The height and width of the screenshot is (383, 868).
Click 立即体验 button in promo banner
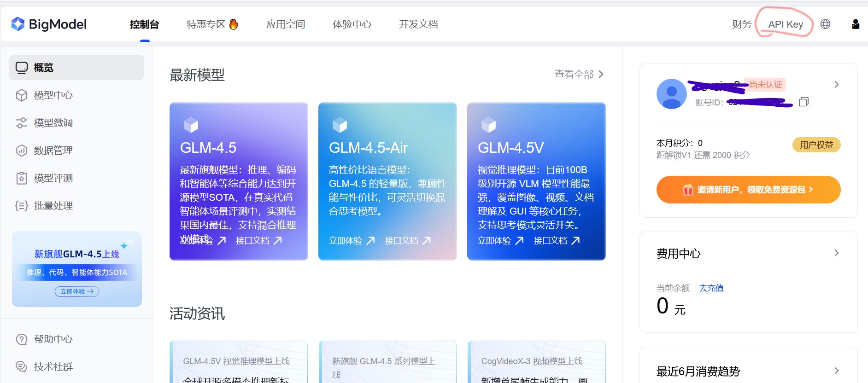(x=77, y=291)
